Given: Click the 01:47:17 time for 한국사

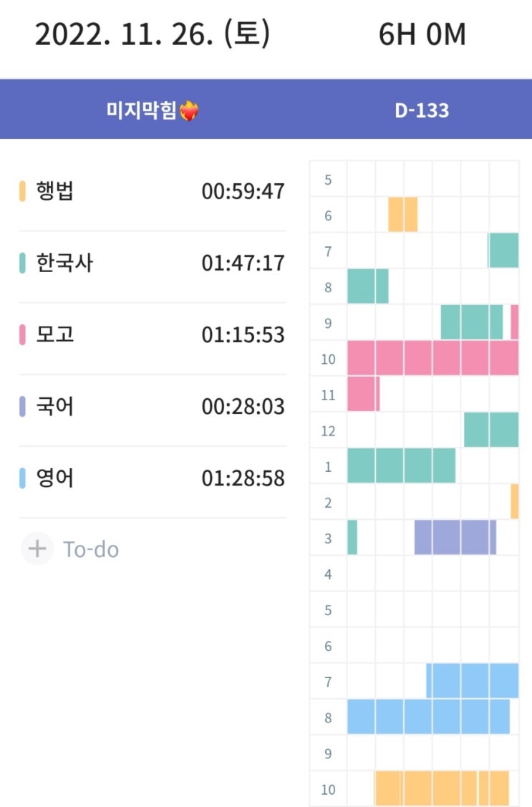Looking at the screenshot, I should (x=243, y=264).
